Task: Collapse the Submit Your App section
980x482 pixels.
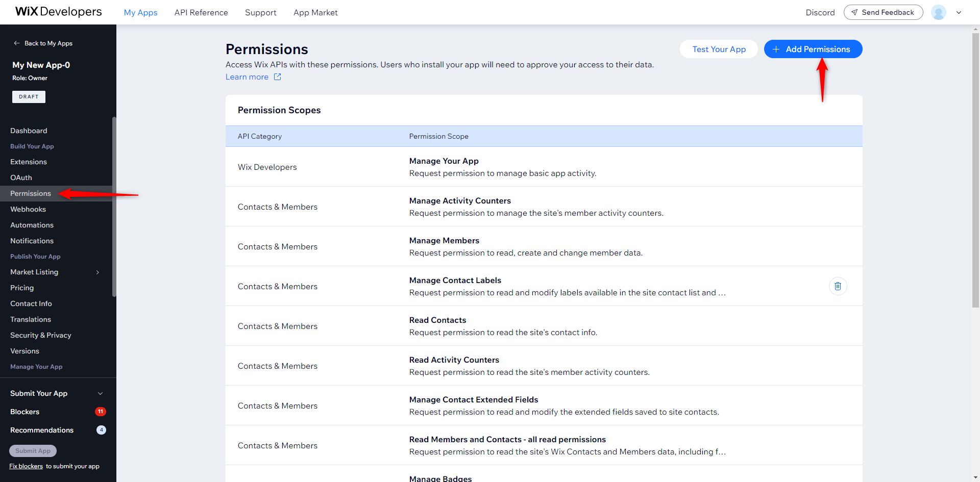Action: (100, 393)
